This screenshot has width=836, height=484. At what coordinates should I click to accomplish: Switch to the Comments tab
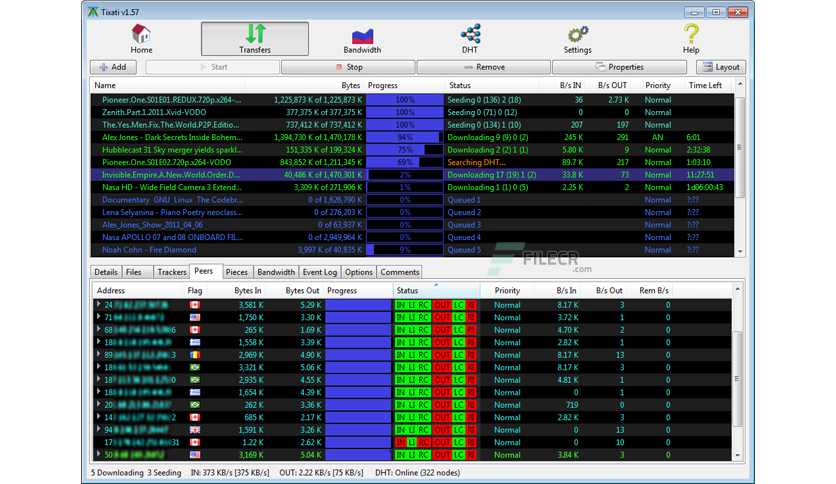tap(399, 272)
